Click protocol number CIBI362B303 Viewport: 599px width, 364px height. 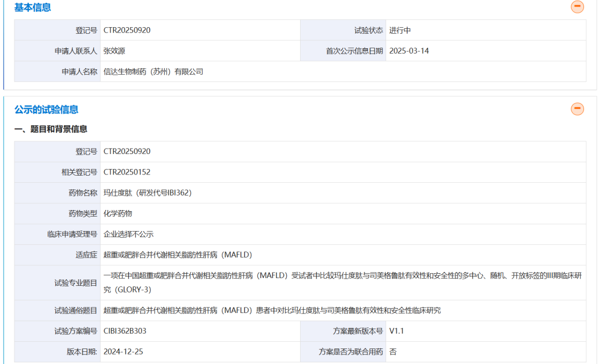(x=125, y=331)
